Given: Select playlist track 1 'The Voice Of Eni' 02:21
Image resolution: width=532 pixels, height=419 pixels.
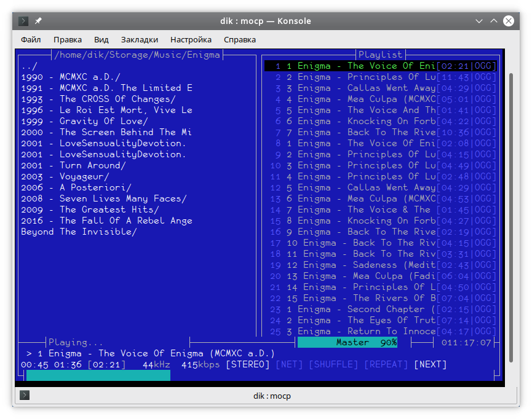Looking at the screenshot, I should click(x=380, y=66).
